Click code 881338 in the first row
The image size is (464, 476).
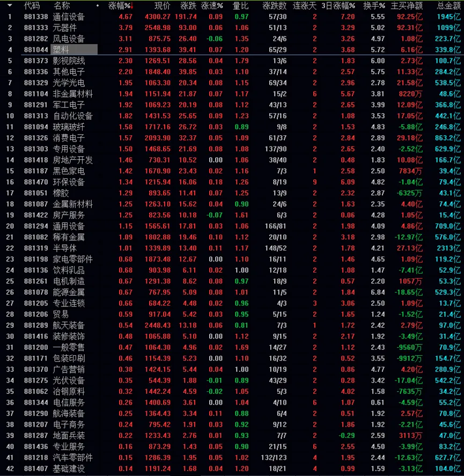[x=36, y=17]
